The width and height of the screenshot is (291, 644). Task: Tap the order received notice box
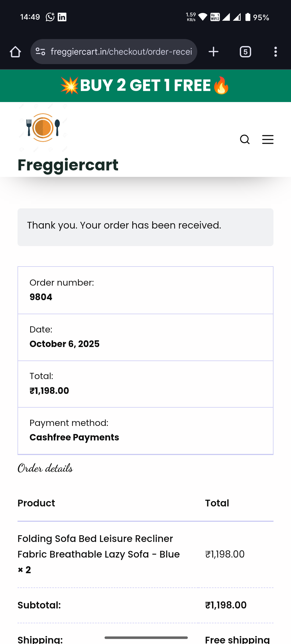[x=145, y=227]
